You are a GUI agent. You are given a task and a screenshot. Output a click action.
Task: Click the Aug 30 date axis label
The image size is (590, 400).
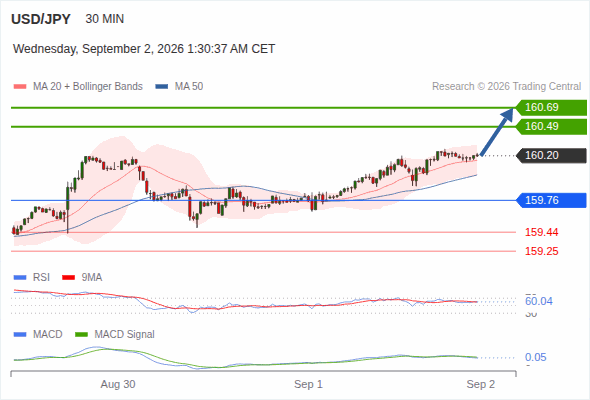click(118, 384)
